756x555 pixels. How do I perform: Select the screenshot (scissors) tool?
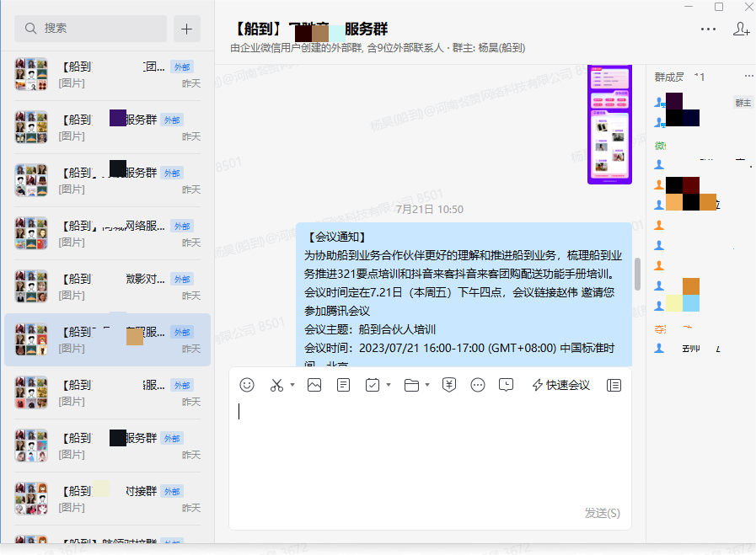click(276, 385)
